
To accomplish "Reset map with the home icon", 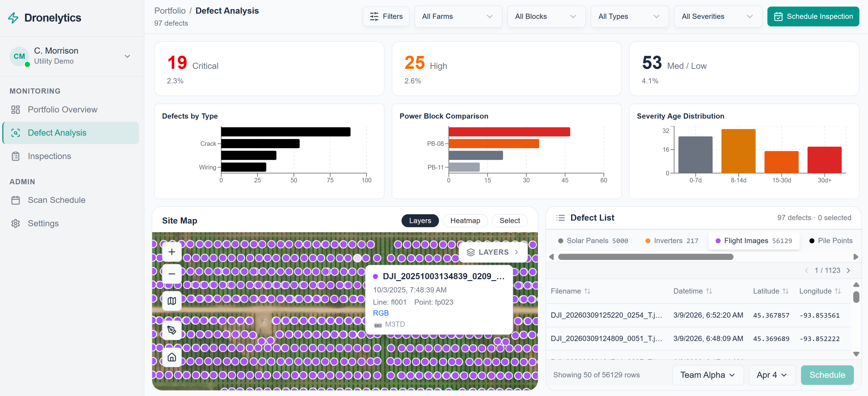I will point(172,357).
